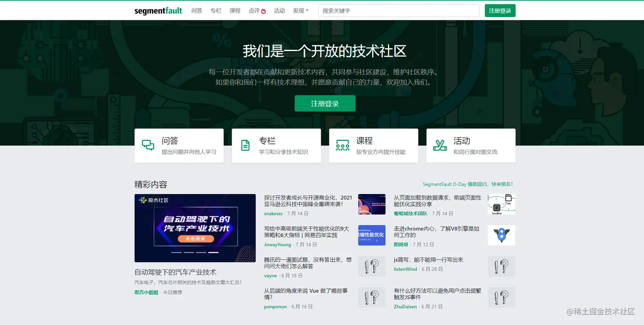
Task: Open article 从页面加载到数据请求
Action: [x=438, y=201]
